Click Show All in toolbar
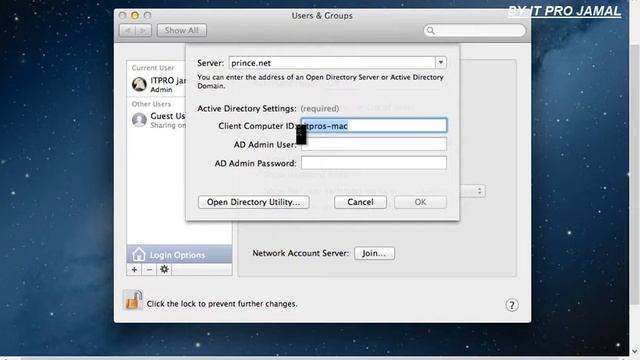The width and height of the screenshot is (640, 360). [x=182, y=30]
